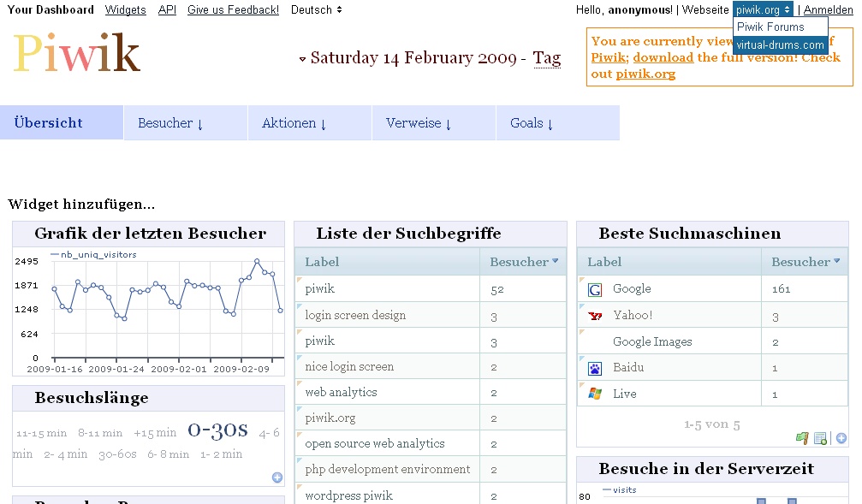Open the Aktionen menu
862x504 pixels.
pos(310,122)
